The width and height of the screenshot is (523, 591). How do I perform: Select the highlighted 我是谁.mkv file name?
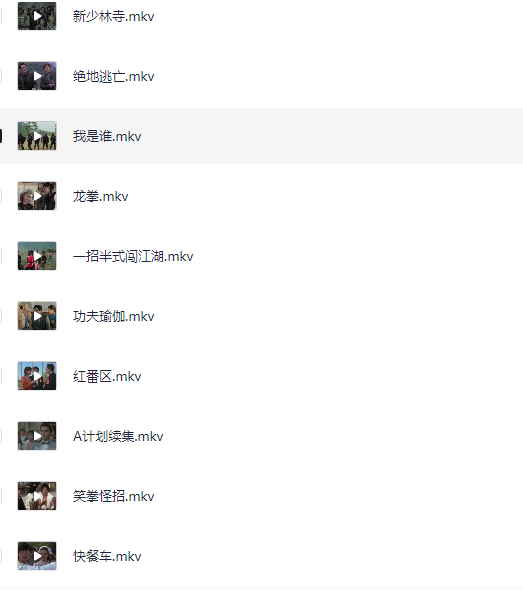pyautogui.click(x=107, y=136)
